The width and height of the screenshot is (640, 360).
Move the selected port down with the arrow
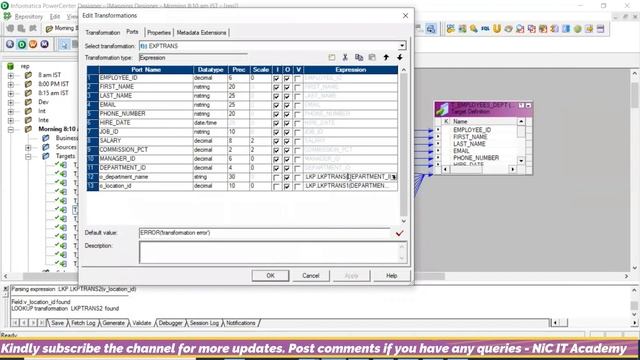[400, 58]
